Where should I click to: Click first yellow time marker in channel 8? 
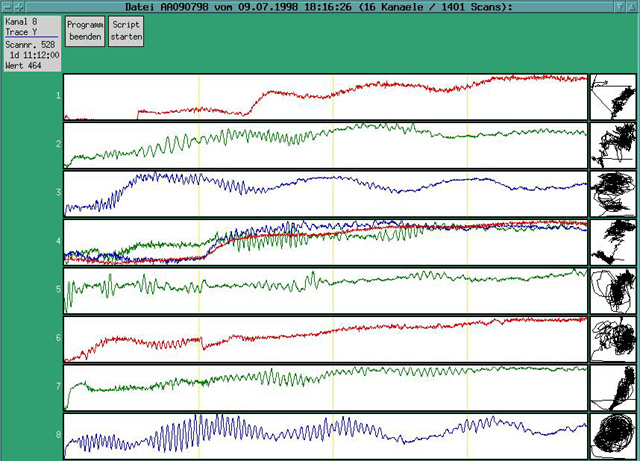[x=199, y=436]
